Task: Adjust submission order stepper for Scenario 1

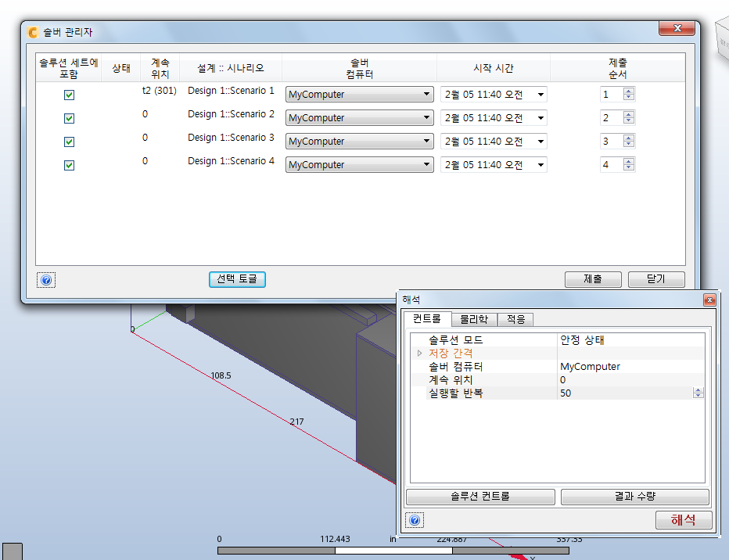Action: (x=629, y=95)
